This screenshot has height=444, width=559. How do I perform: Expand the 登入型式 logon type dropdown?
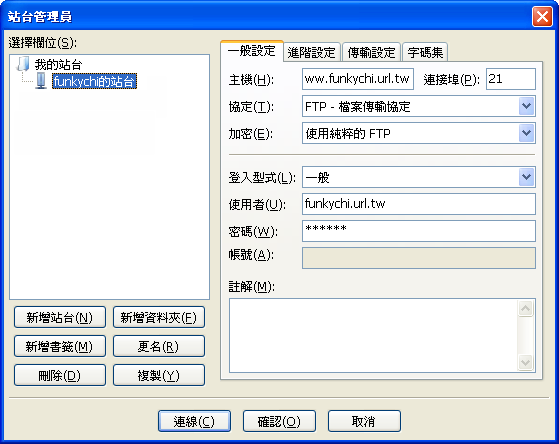tap(419, 177)
